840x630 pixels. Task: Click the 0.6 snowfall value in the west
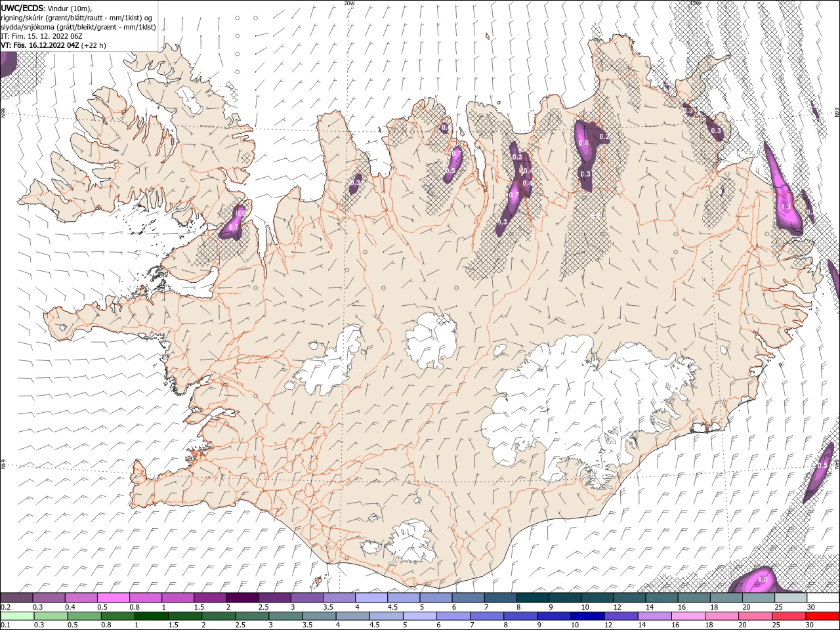(x=240, y=213)
